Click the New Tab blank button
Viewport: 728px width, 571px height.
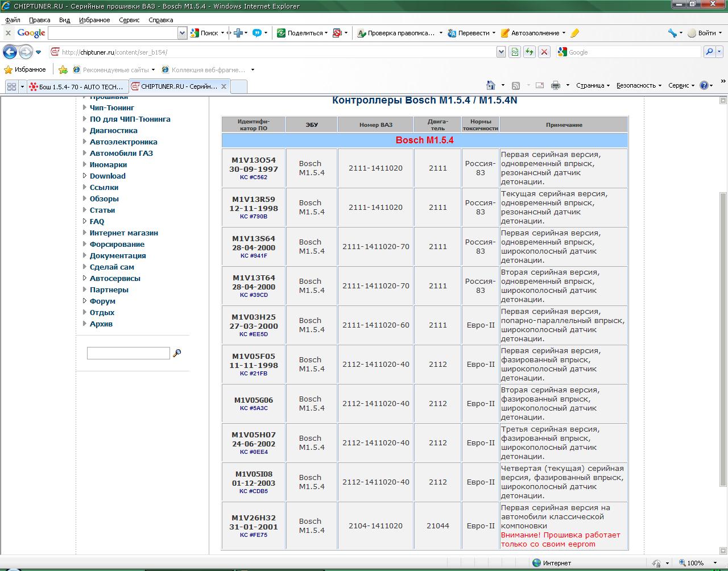239,86
